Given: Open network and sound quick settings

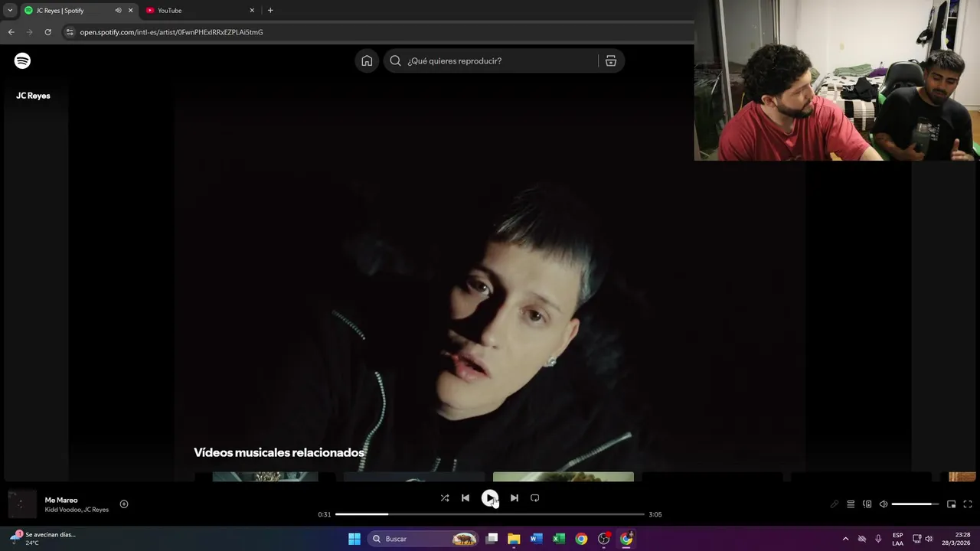Looking at the screenshot, I should [x=923, y=539].
